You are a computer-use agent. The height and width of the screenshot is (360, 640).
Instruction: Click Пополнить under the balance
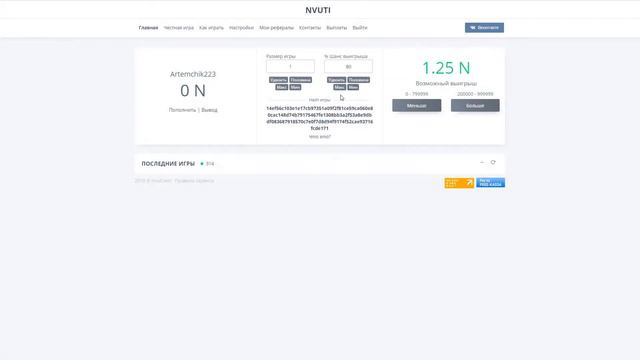click(x=182, y=110)
